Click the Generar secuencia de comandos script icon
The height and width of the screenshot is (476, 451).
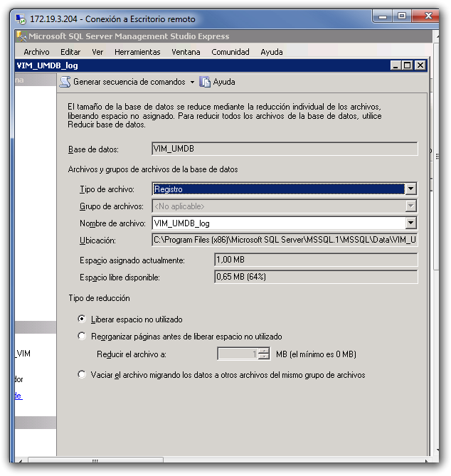click(65, 82)
